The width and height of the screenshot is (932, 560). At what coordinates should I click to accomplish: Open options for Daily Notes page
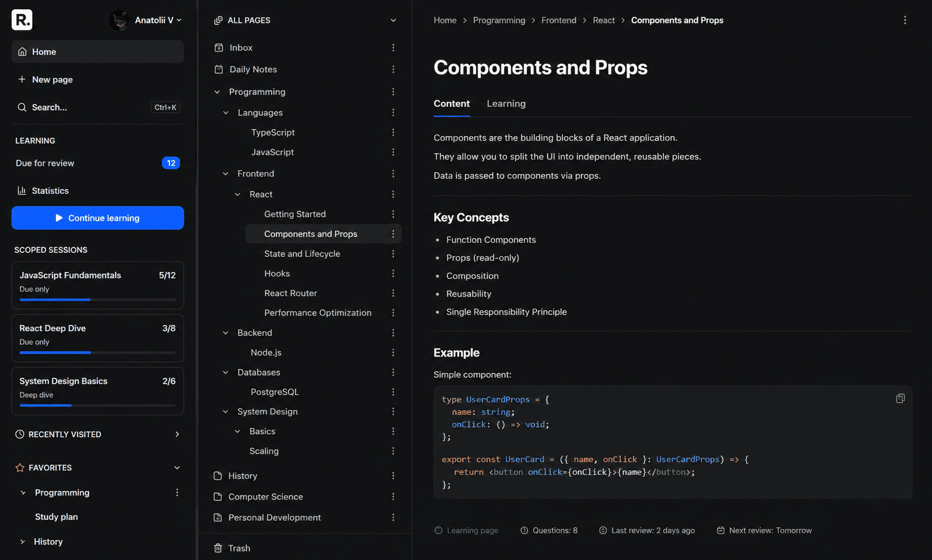point(393,69)
